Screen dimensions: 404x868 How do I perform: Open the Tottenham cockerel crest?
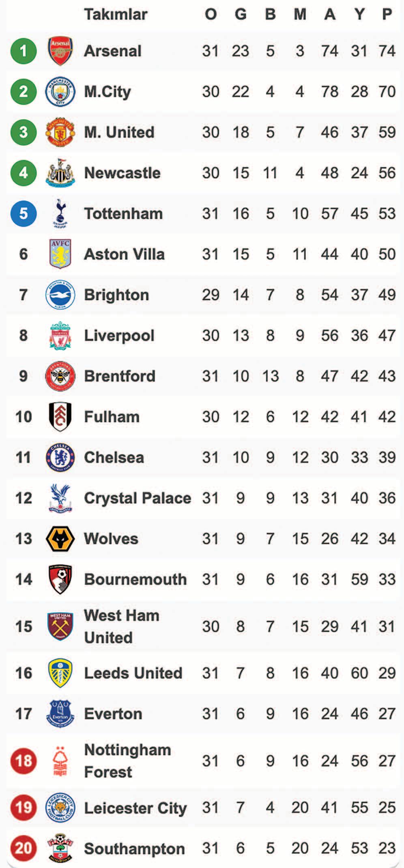(x=60, y=214)
